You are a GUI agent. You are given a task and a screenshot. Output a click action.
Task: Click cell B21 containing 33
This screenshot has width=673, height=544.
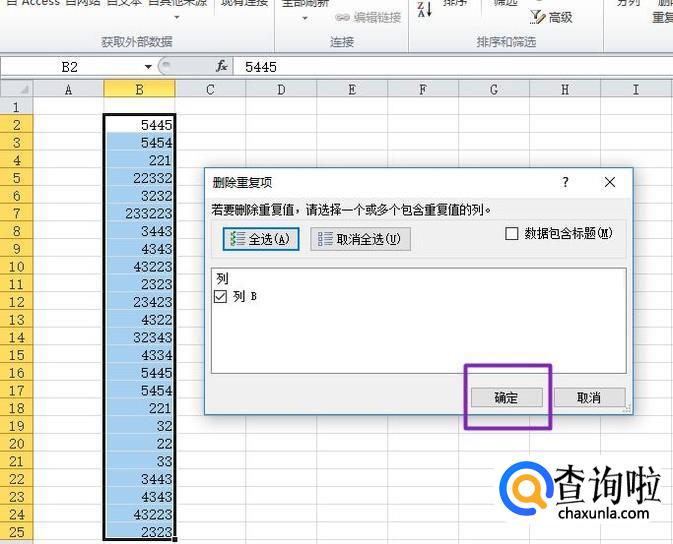pos(139,461)
